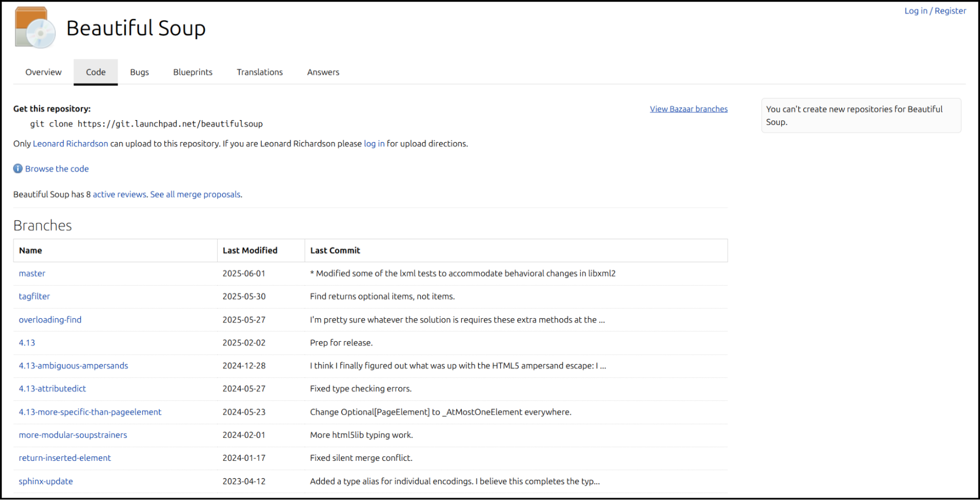980x500 pixels.
Task: Open the more-modular-soupstrainers branch
Action: click(x=73, y=435)
